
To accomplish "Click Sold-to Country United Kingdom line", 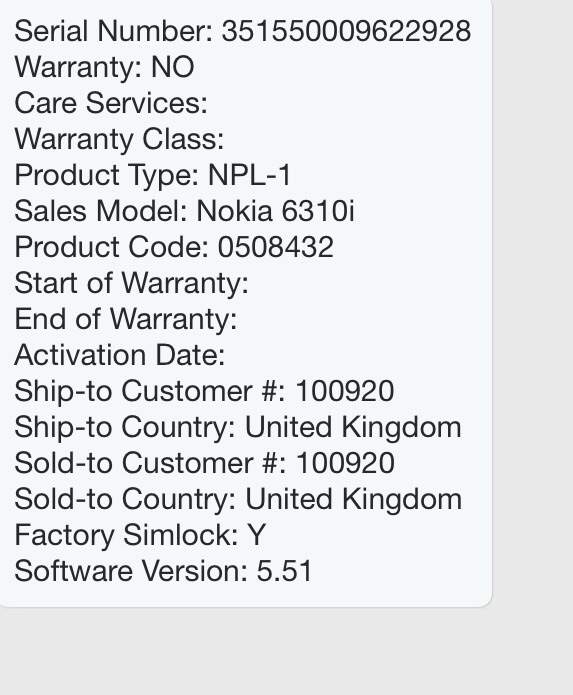I will (238, 500).
